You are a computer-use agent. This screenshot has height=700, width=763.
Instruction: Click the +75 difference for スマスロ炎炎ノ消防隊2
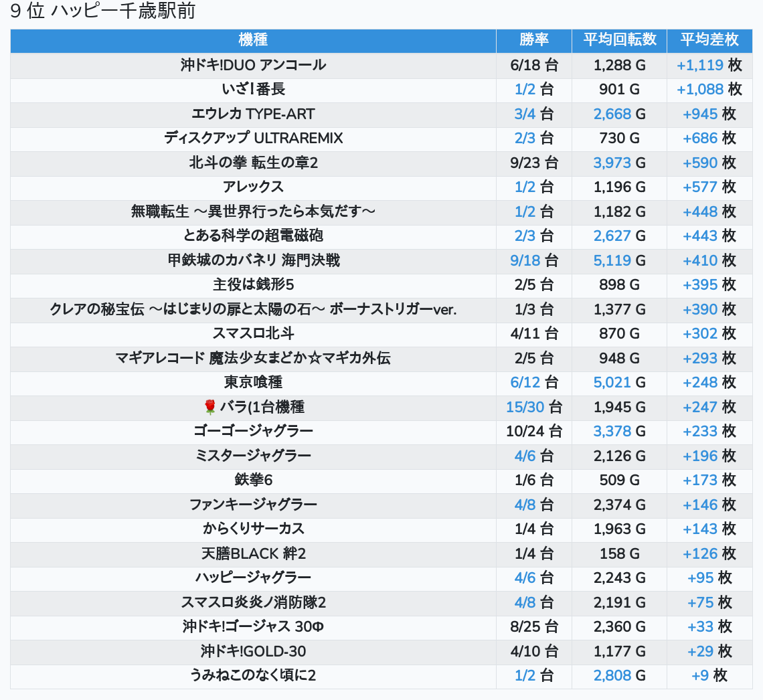coord(700,602)
